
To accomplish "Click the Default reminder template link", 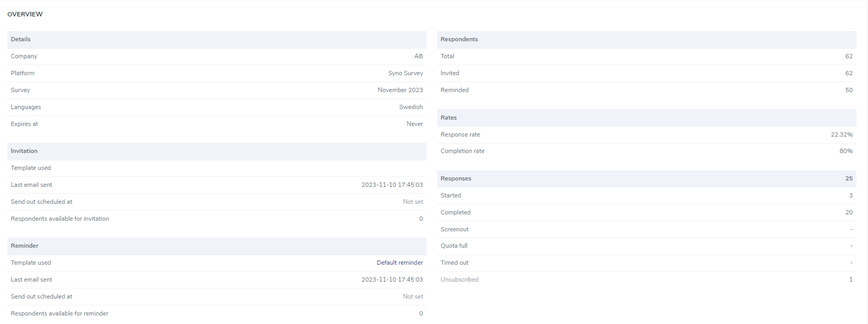I will pos(400,263).
